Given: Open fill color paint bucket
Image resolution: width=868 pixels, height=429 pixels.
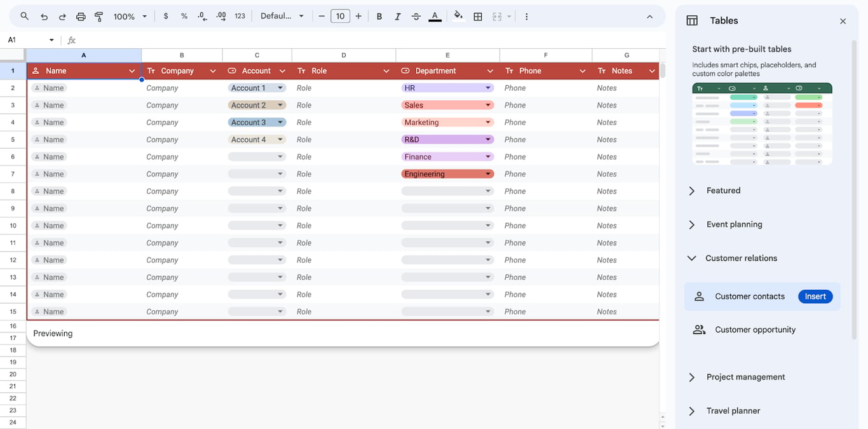Looking at the screenshot, I should [x=458, y=17].
